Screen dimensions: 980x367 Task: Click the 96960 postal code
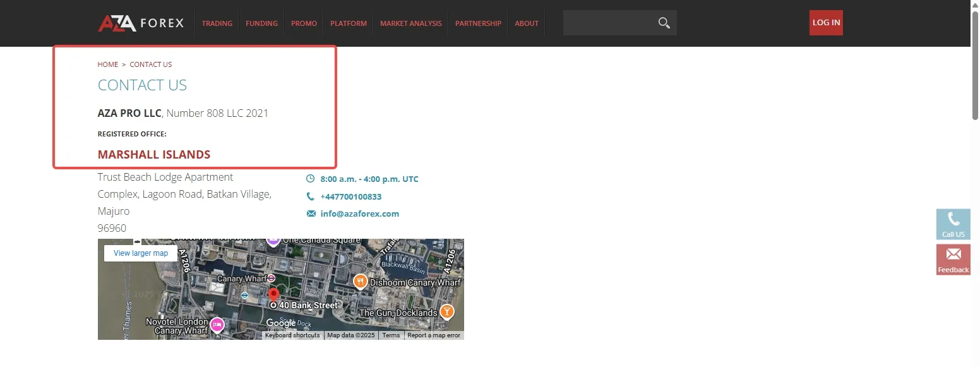coord(112,228)
